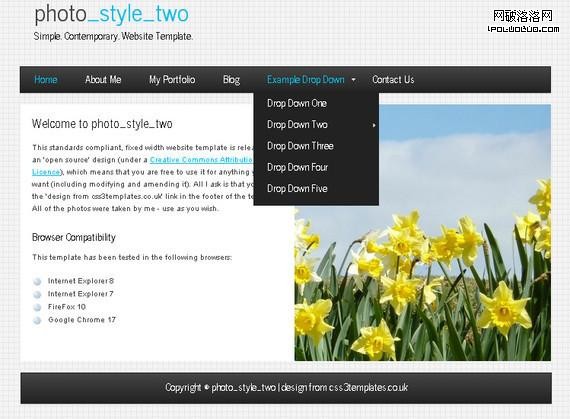
Task: Click the photo_style_two site title
Action: [x=112, y=14]
